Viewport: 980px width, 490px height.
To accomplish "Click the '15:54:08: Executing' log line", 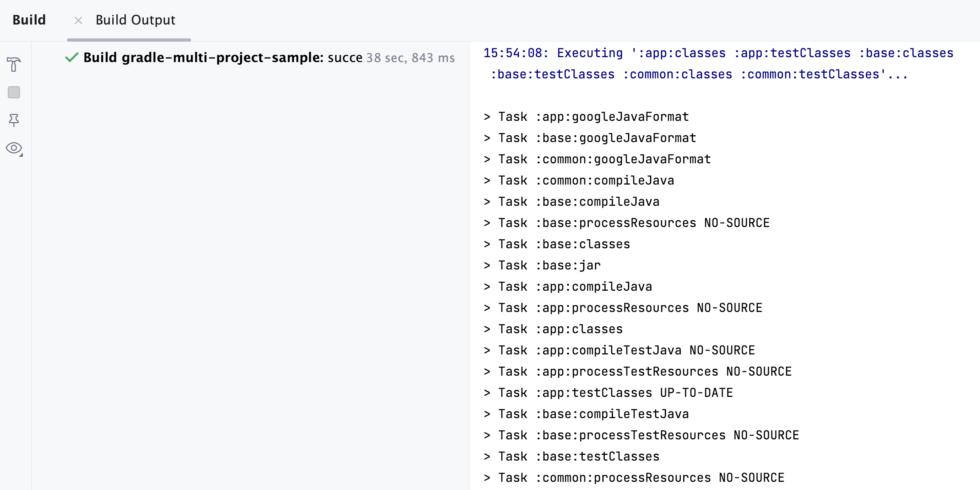I will (719, 53).
